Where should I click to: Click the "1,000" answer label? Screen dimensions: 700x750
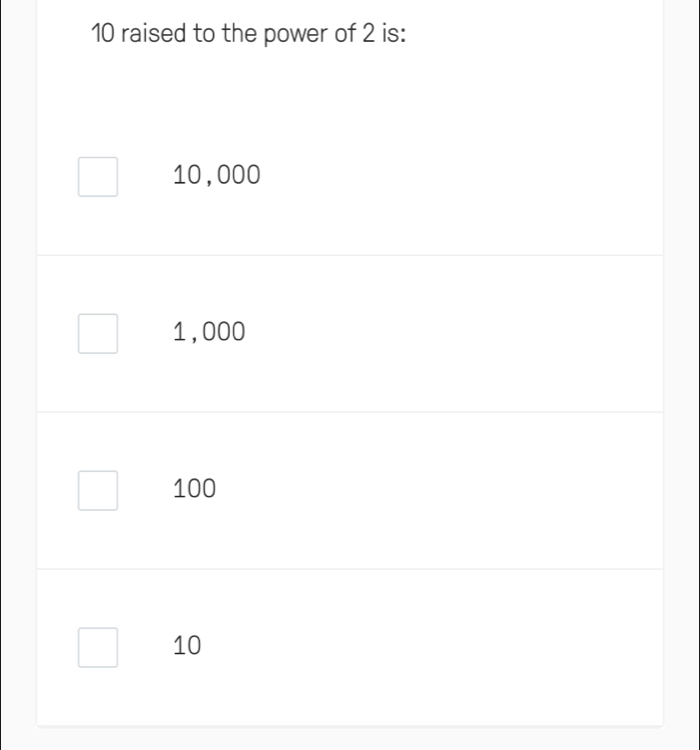point(209,333)
